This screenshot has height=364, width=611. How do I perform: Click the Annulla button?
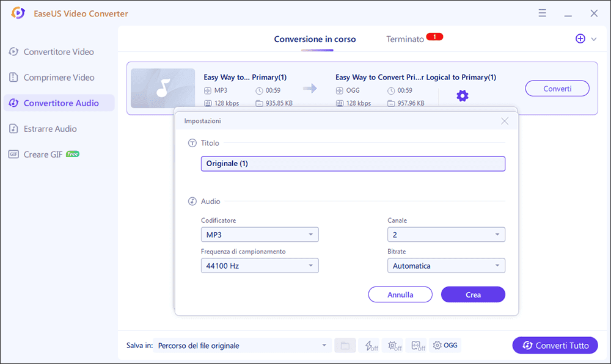pos(400,294)
